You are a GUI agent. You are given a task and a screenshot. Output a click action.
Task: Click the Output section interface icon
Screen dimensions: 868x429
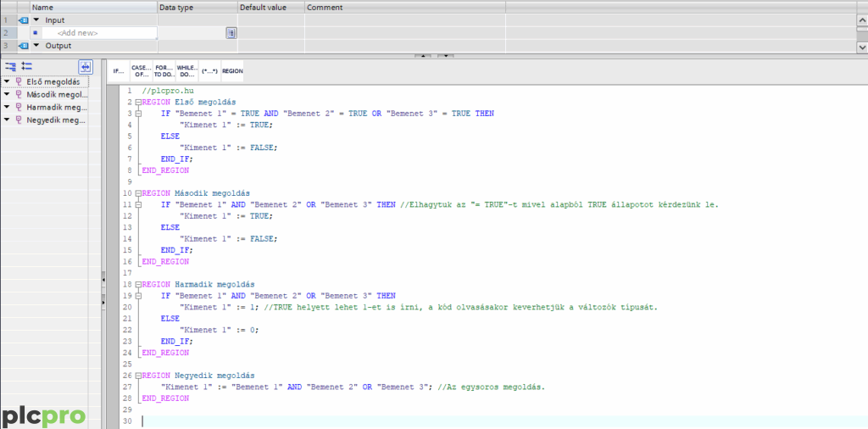click(x=23, y=46)
